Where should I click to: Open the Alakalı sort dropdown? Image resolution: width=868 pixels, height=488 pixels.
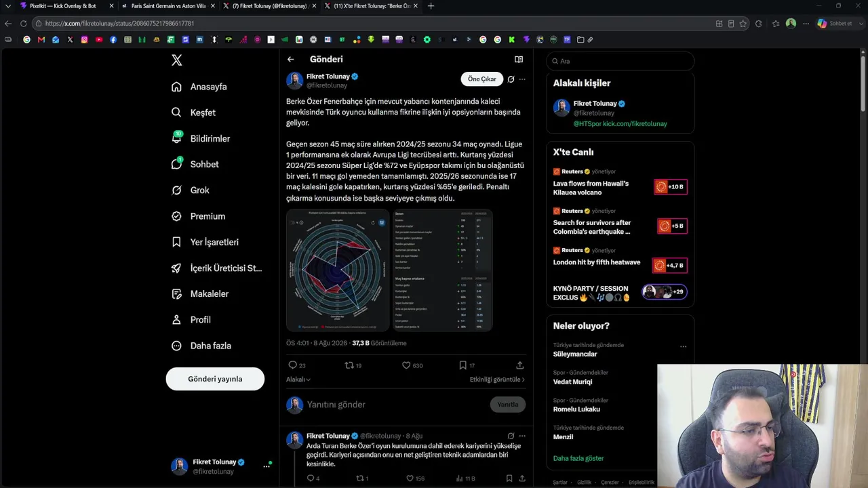pyautogui.click(x=298, y=380)
